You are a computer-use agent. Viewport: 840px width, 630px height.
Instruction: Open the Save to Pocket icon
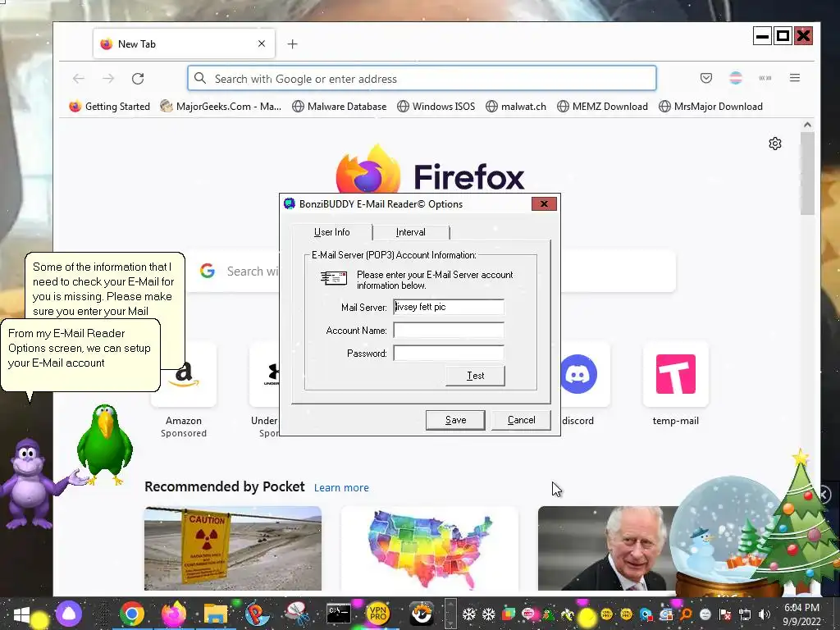(x=706, y=78)
